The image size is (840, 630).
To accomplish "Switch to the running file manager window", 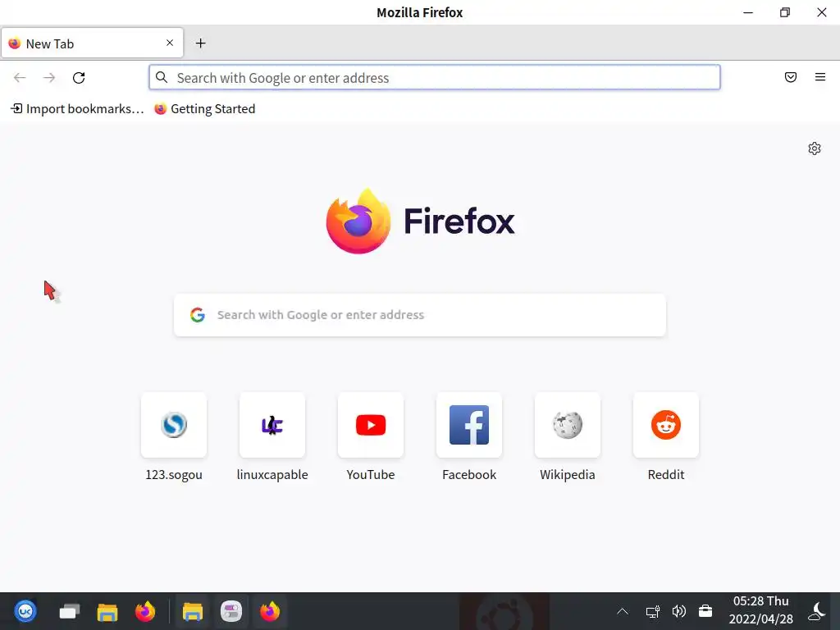I will pyautogui.click(x=192, y=611).
